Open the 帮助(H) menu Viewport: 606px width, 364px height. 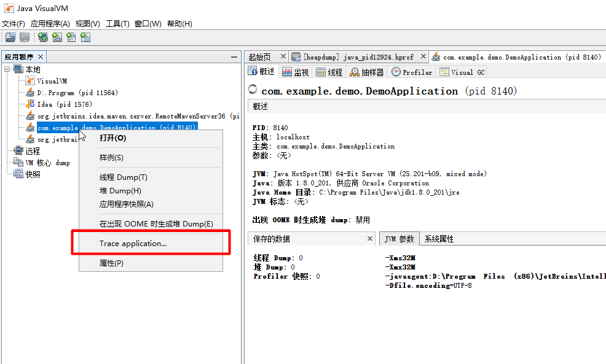[179, 23]
